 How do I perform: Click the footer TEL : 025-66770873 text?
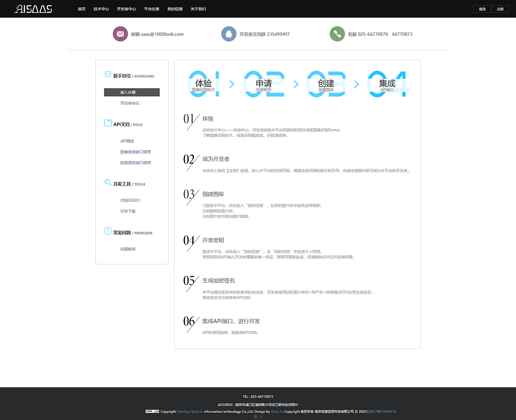(258, 397)
